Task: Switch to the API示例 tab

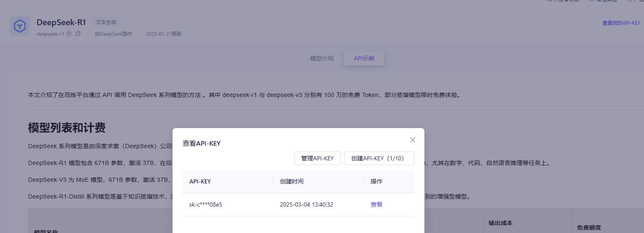Action: point(364,58)
